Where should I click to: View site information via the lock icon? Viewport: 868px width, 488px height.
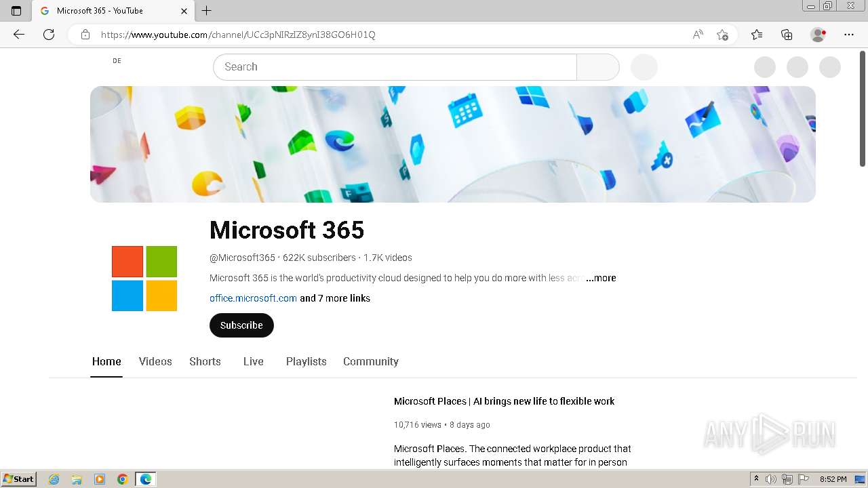(x=85, y=35)
